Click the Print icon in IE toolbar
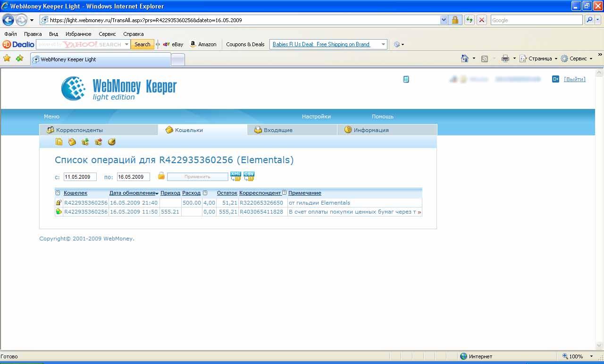 (505, 58)
